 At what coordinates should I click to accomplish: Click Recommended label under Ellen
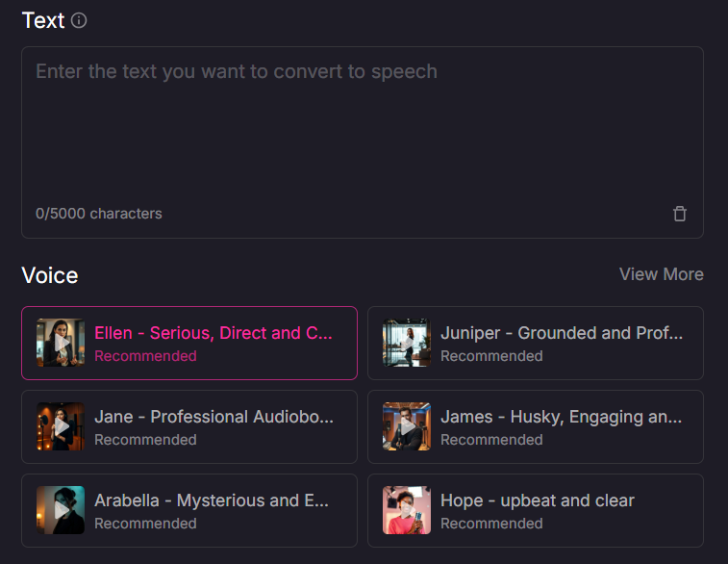point(146,356)
